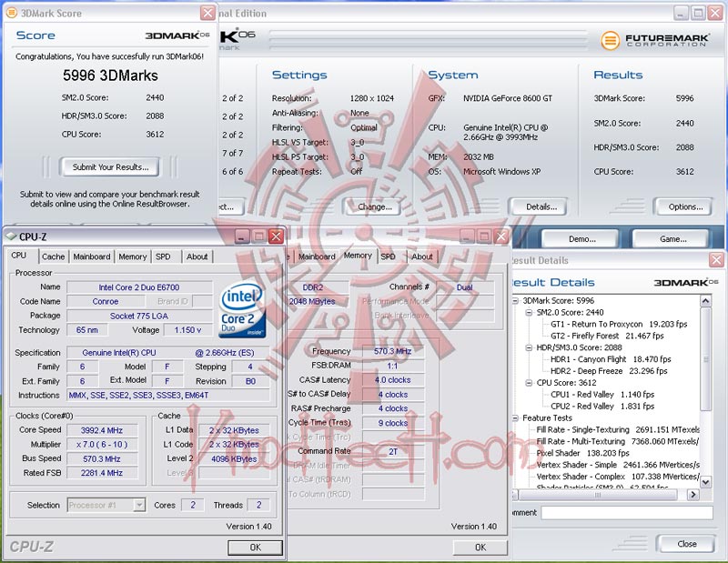
Task: Open the About tab in rear CPU-Z window
Action: tap(422, 256)
